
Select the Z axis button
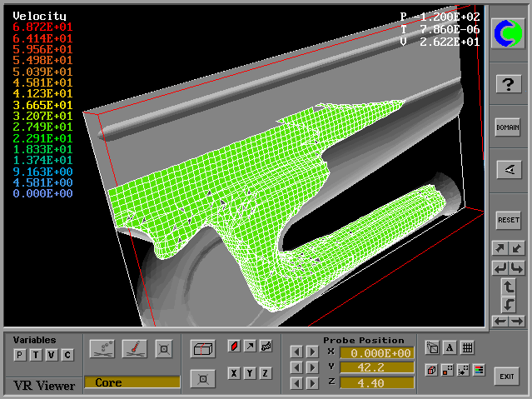tap(266, 373)
